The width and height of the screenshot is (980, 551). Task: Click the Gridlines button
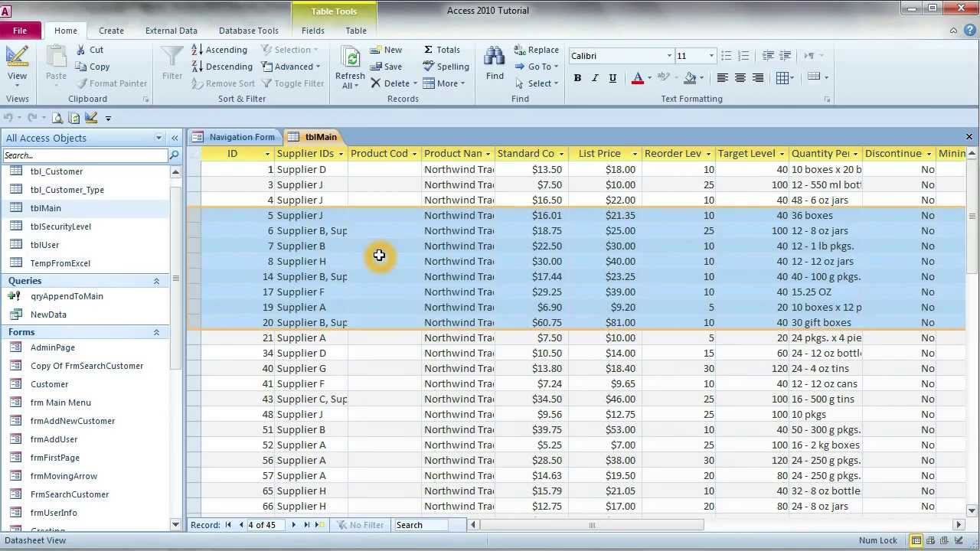[784, 78]
